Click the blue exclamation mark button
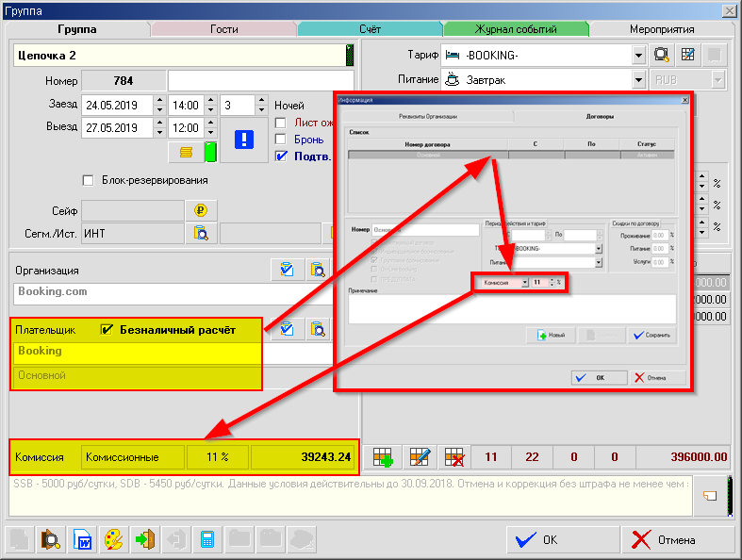Image resolution: width=742 pixels, height=560 pixels. [244, 140]
